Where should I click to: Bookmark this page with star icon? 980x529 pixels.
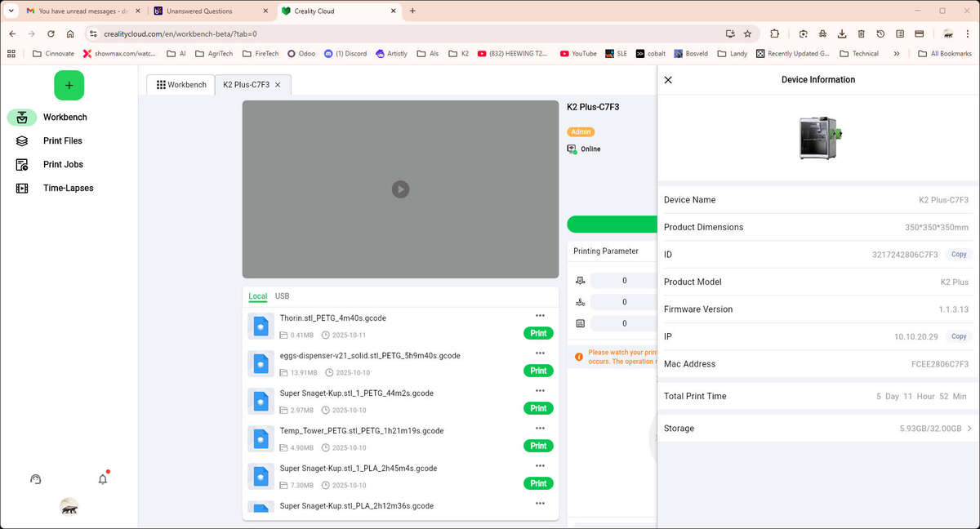[x=747, y=33]
